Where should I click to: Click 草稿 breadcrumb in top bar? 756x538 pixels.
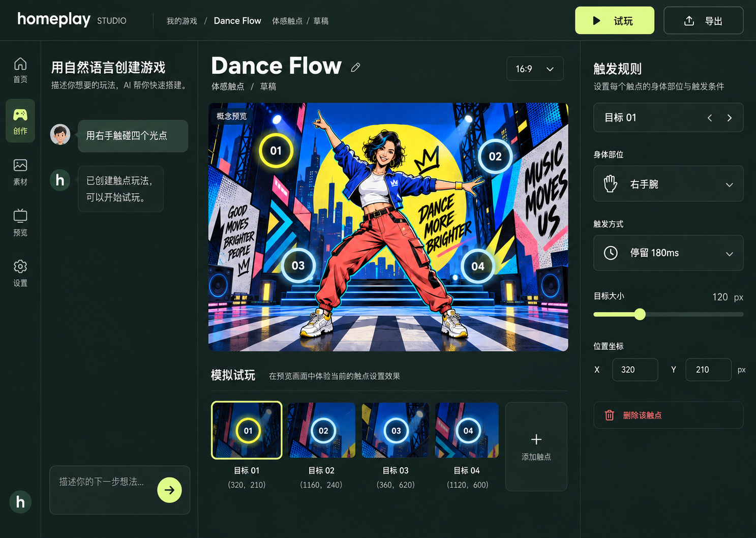321,21
